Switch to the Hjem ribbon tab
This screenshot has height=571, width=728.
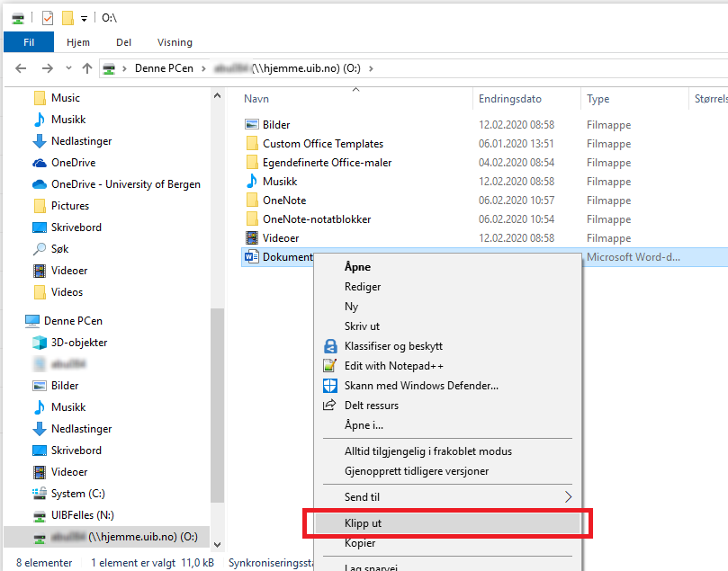pyautogui.click(x=78, y=42)
